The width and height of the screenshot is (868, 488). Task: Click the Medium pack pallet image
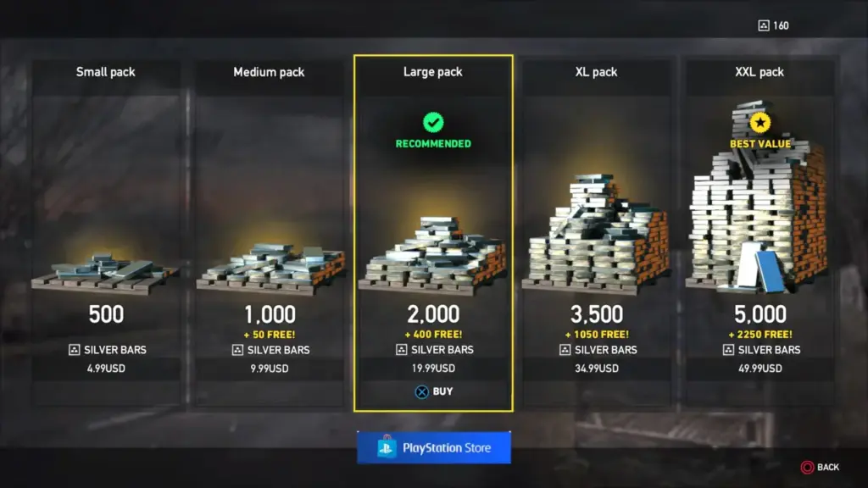pos(270,269)
